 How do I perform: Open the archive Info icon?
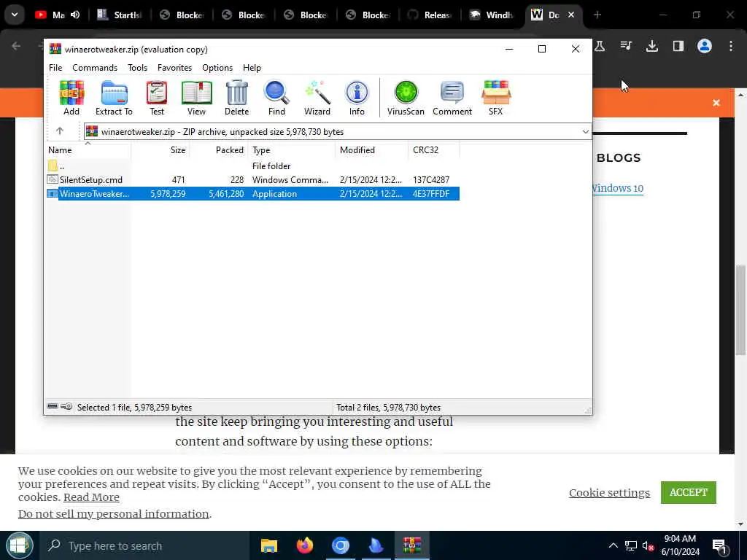click(x=357, y=98)
